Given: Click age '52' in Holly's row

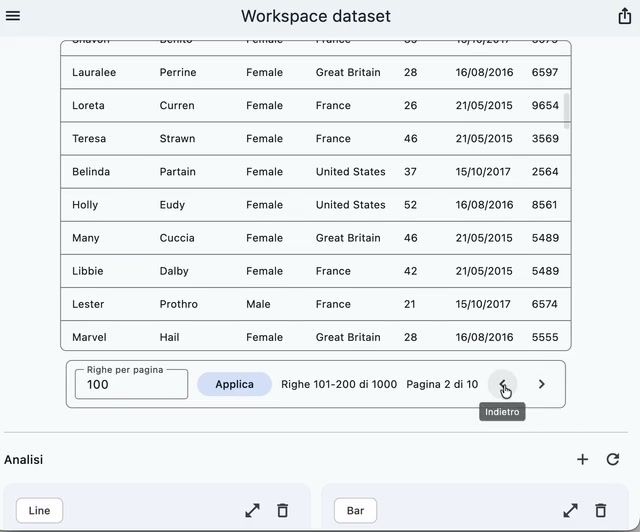Looking at the screenshot, I should click(411, 205).
